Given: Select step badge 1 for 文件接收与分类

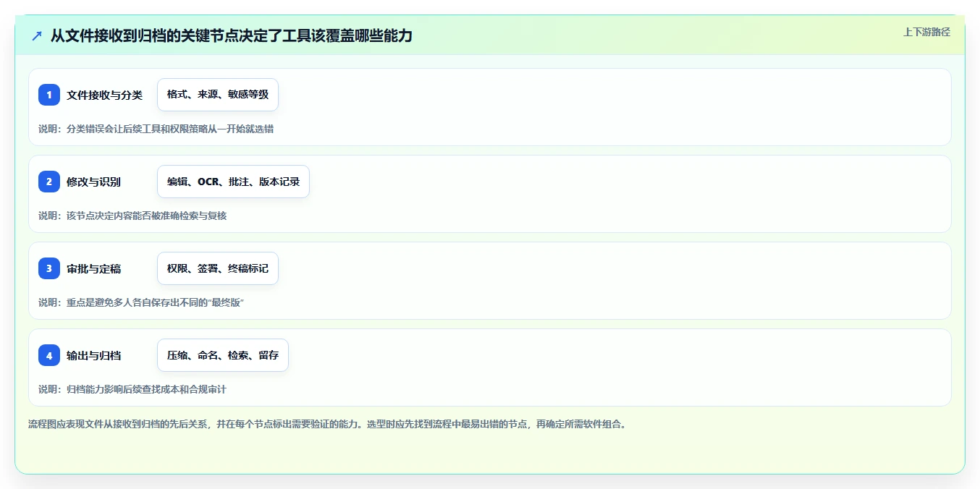Looking at the screenshot, I should (49, 95).
